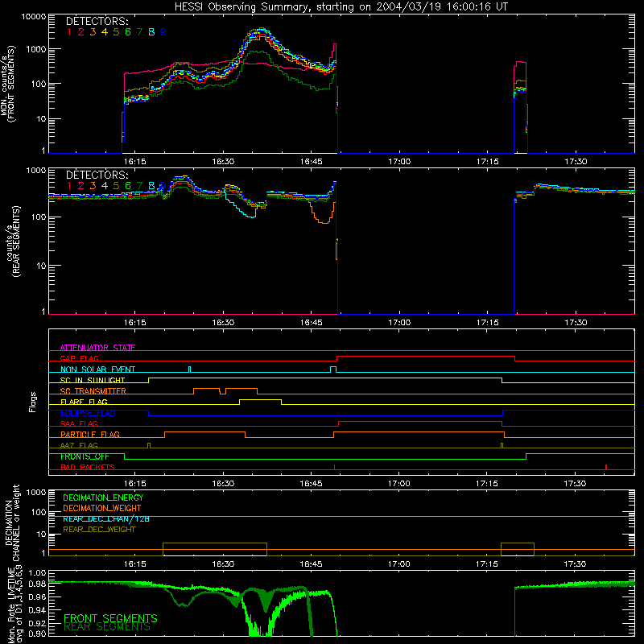This screenshot has height=644, width=644.
Task: Click the REAR_DEC_WEIGHT legend label
Action: coord(99,530)
